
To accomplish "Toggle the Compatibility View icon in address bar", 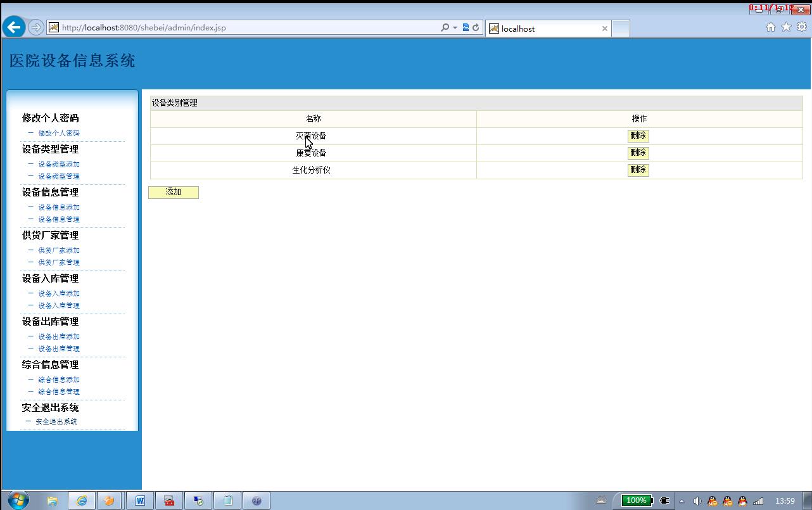I will (x=466, y=27).
